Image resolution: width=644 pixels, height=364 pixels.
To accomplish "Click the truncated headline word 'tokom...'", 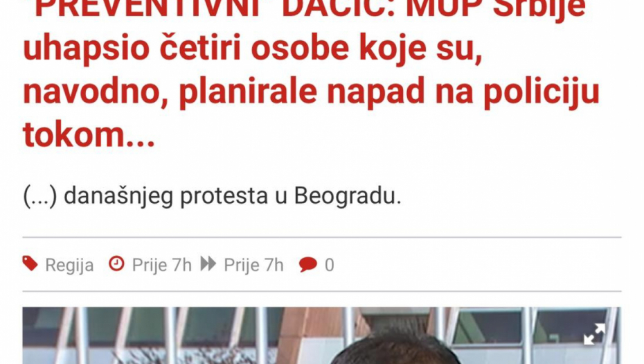I will point(89,135).
